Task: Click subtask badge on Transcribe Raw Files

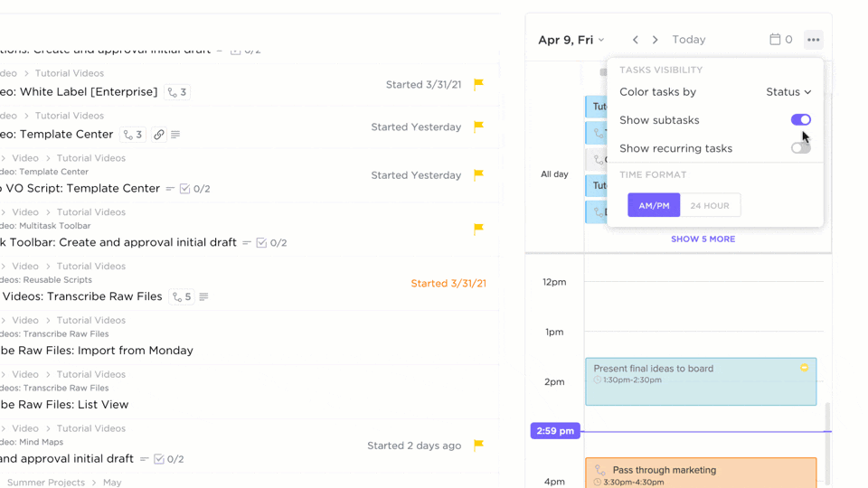Action: (x=182, y=296)
